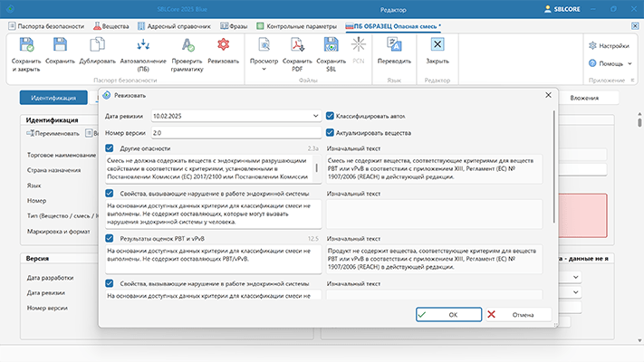Switch to Адресный справочник tab
The width and height of the screenshot is (644, 362).
tap(174, 26)
